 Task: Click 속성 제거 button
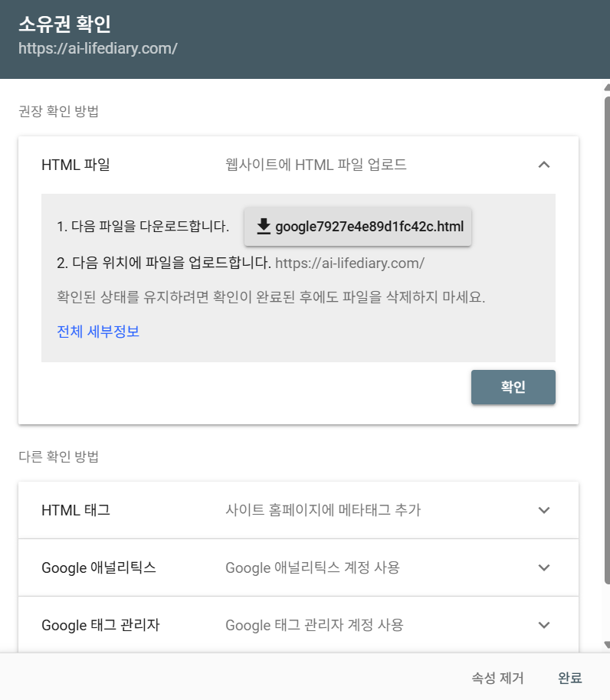coord(497,678)
